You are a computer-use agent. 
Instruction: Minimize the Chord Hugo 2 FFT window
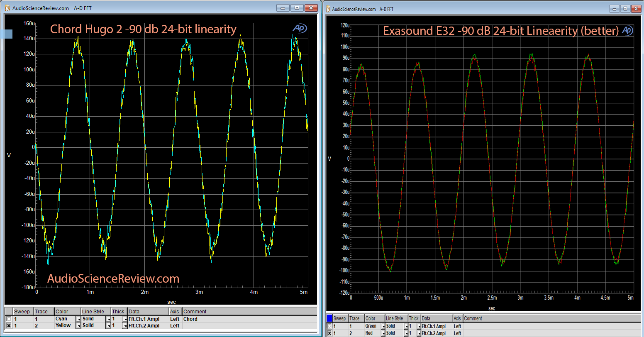click(x=283, y=8)
